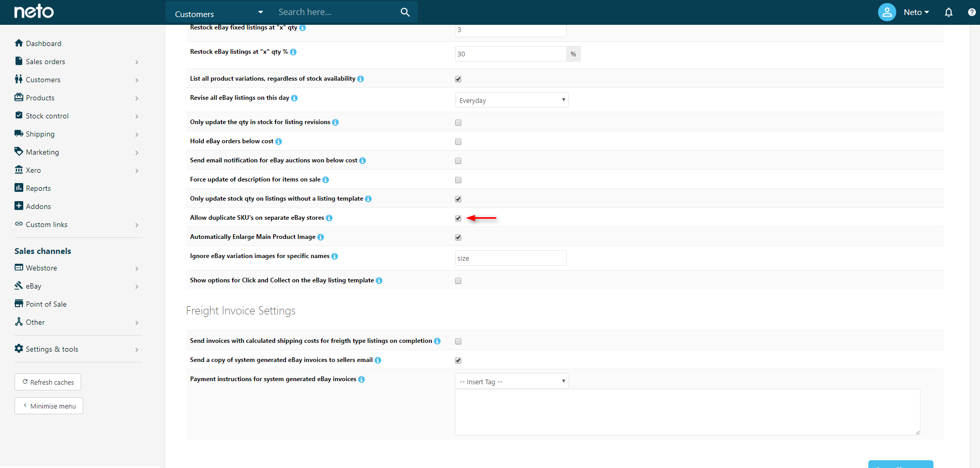Click the Neto logo
This screenshot has height=468, width=980.
(x=34, y=11)
